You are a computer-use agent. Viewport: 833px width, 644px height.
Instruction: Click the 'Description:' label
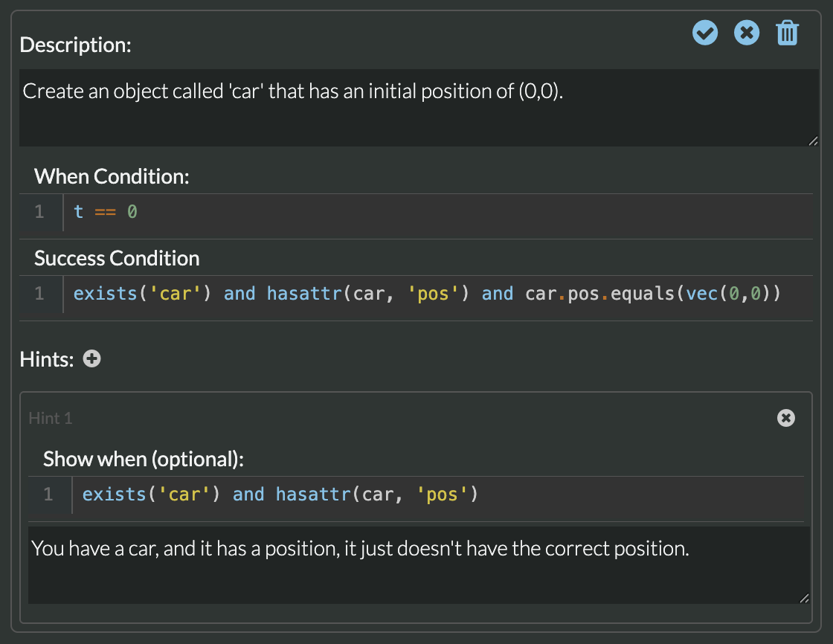[x=75, y=45]
